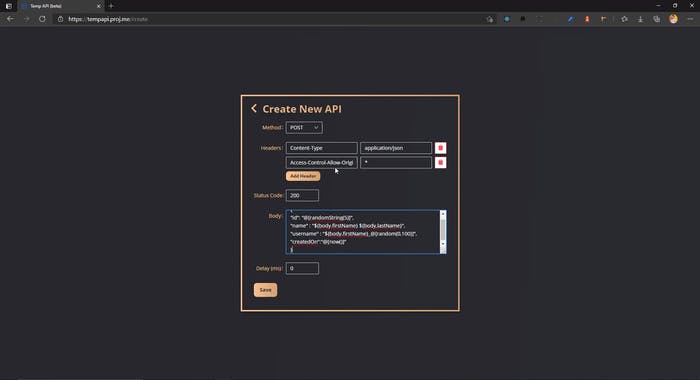
Task: Click the Status Code field showing 200
Action: (302, 195)
